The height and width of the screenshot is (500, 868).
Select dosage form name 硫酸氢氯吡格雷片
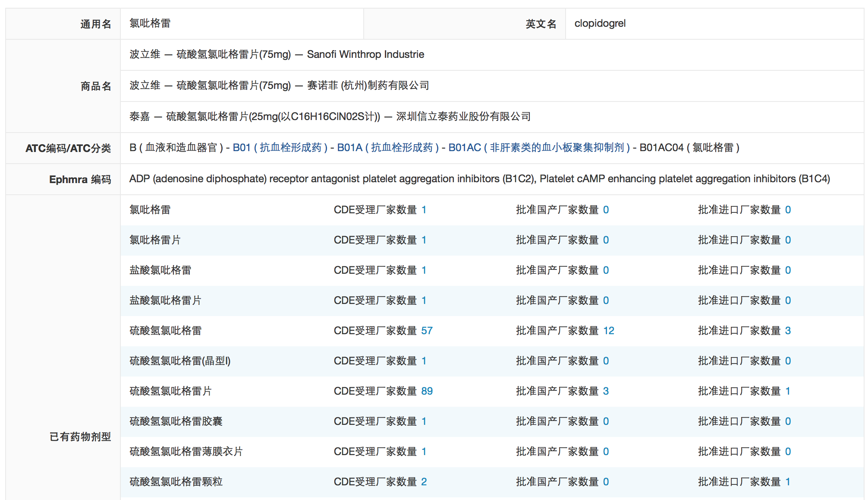tap(171, 391)
